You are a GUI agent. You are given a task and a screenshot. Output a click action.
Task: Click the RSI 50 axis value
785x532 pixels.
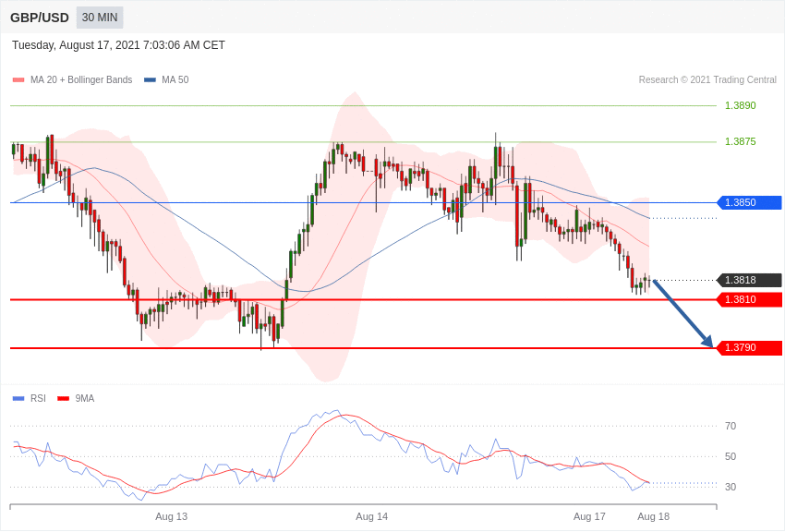pos(731,456)
